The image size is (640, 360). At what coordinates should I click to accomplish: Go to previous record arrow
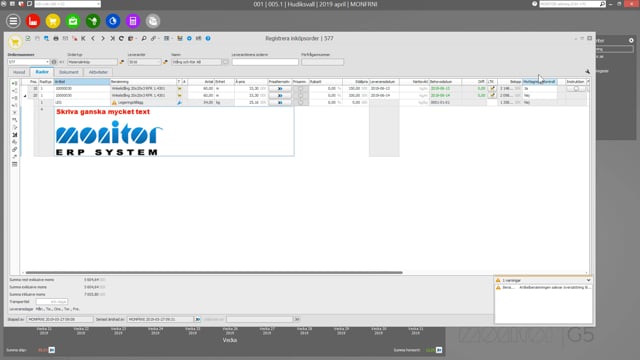coord(93,38)
